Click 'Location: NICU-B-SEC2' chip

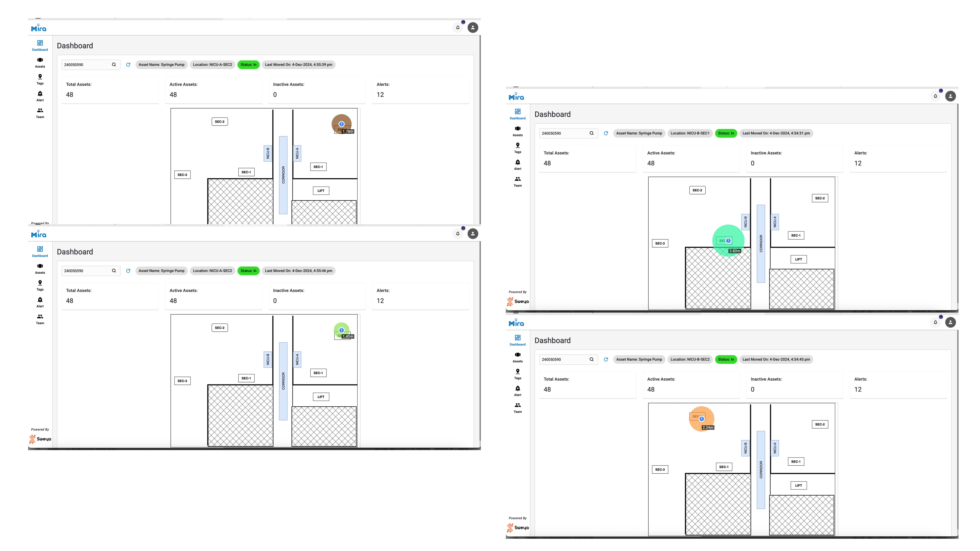click(x=690, y=359)
